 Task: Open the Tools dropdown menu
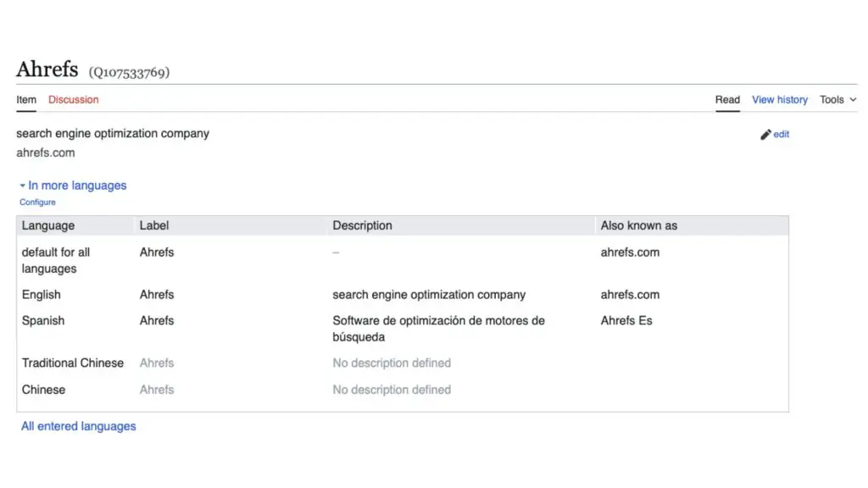(837, 100)
